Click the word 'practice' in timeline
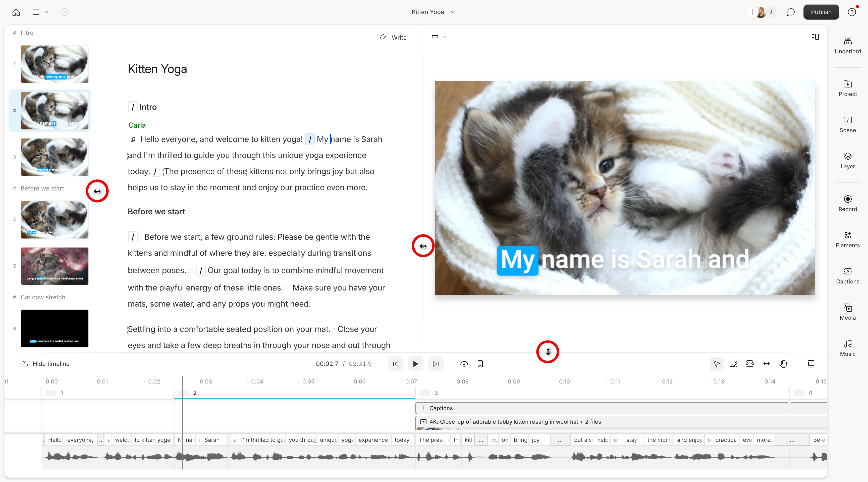868x482 pixels. [725, 440]
